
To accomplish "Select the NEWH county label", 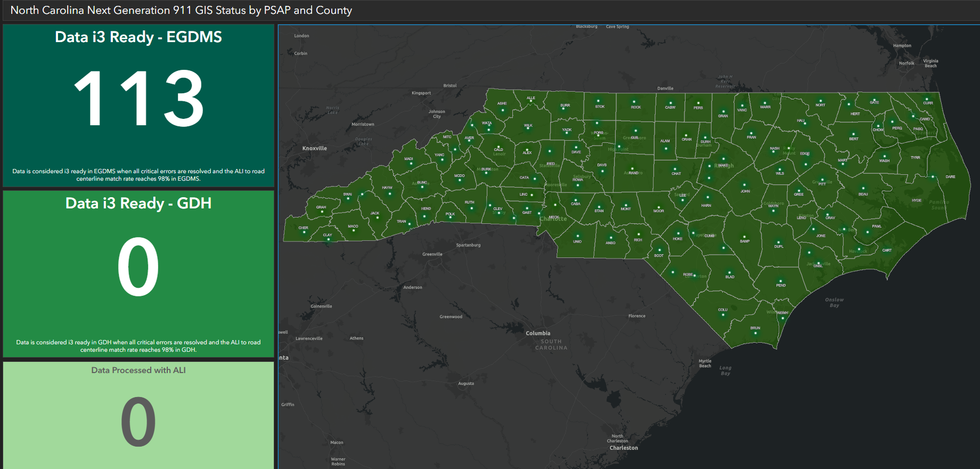I will coord(782,313).
